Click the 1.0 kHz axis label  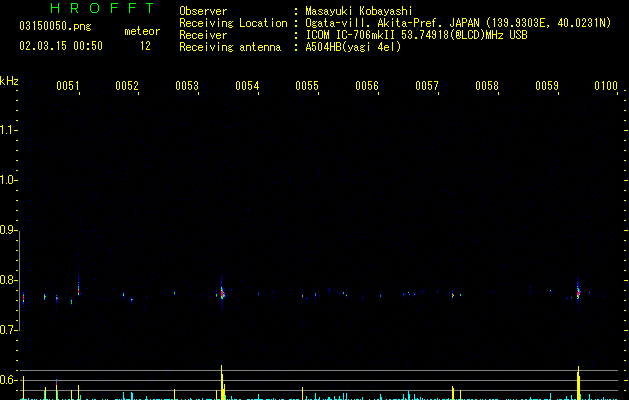[8, 180]
